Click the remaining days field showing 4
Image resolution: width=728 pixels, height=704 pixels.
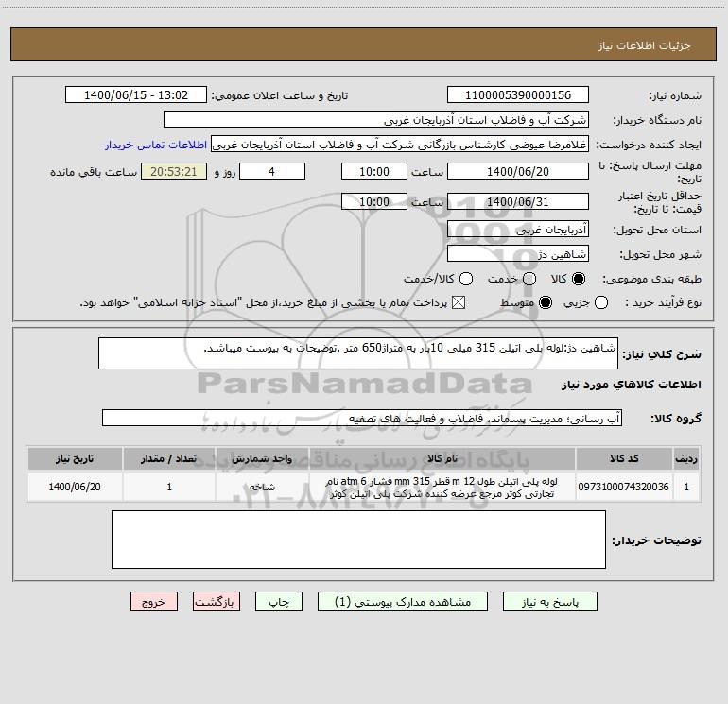coord(272,171)
